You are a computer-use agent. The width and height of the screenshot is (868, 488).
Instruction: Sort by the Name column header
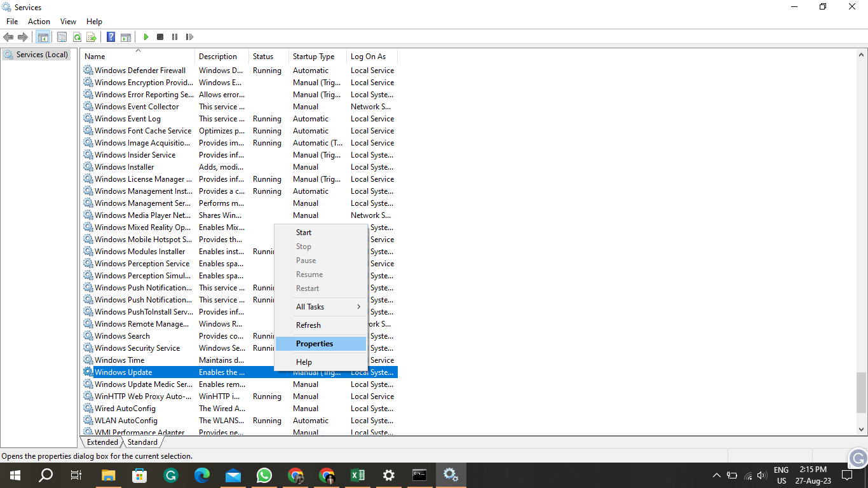tap(138, 57)
